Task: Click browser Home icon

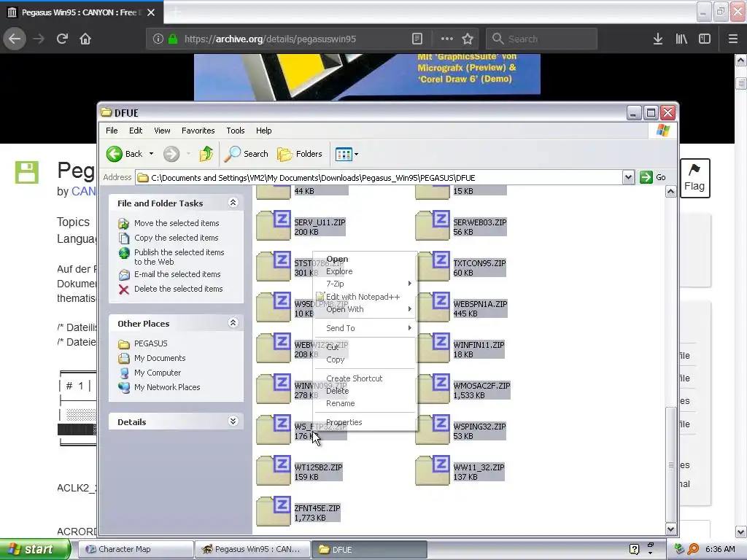Action: [85, 39]
